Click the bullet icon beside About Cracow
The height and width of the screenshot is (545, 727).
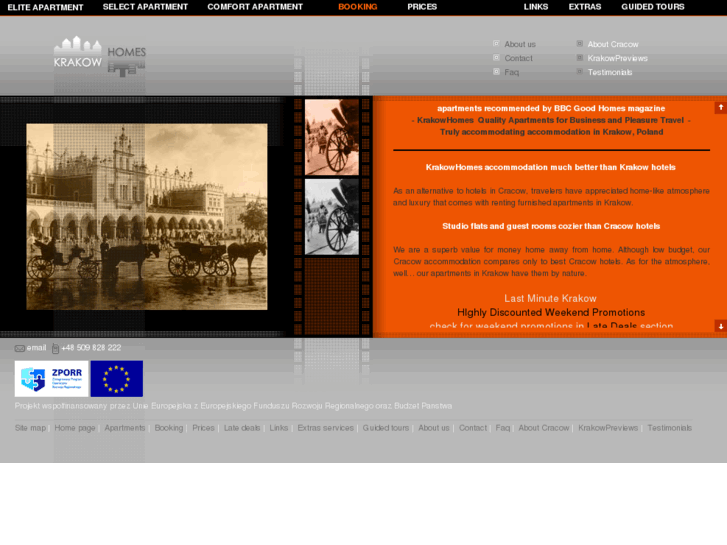click(x=580, y=44)
